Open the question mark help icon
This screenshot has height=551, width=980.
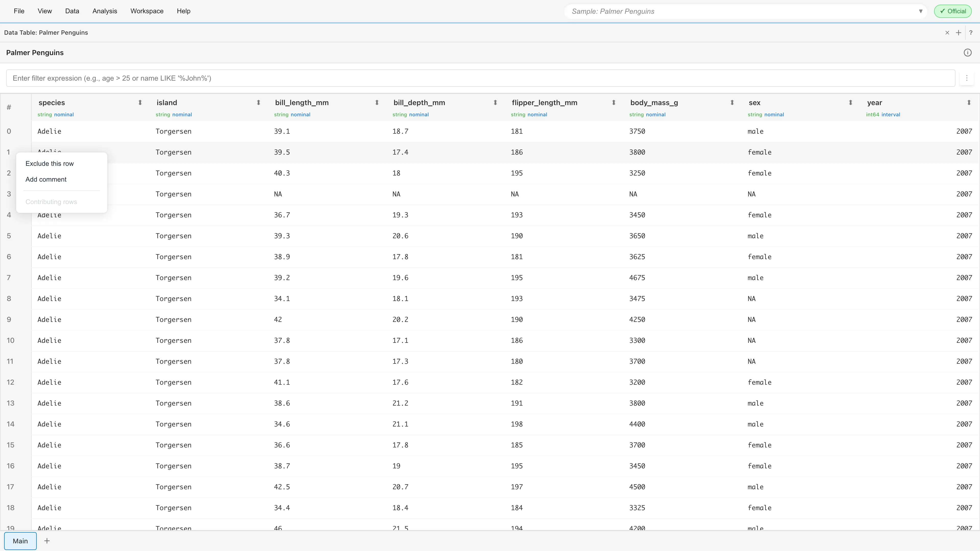click(971, 33)
